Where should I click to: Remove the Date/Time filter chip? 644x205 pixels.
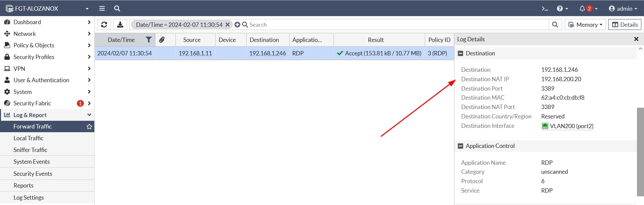coord(228,24)
